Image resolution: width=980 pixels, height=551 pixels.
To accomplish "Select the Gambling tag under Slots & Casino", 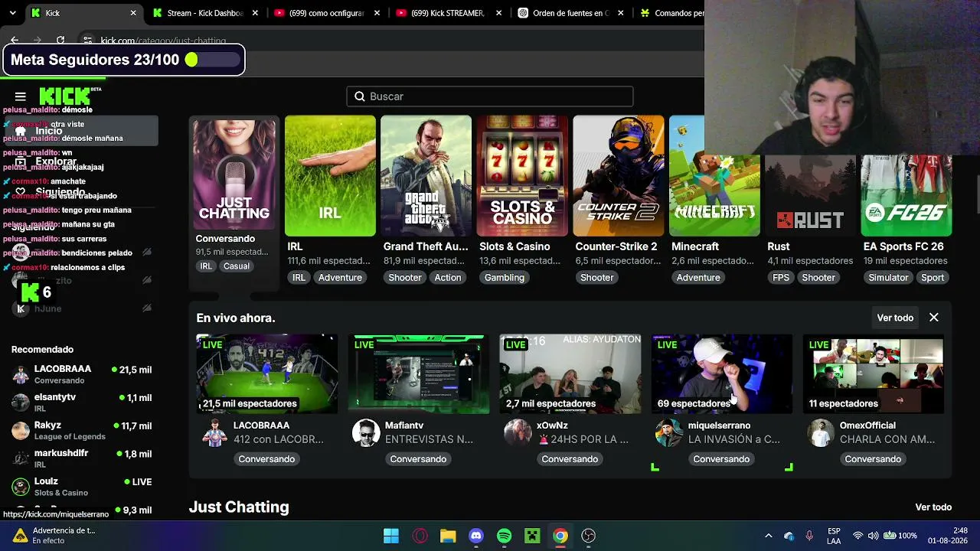I will [x=505, y=278].
